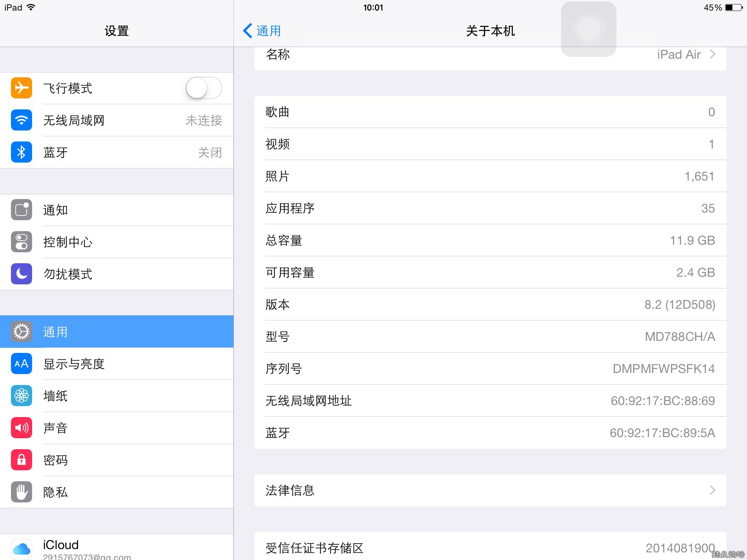Open the Notifications (通知) icon
Viewport: 747px width, 560px height.
pos(22,210)
